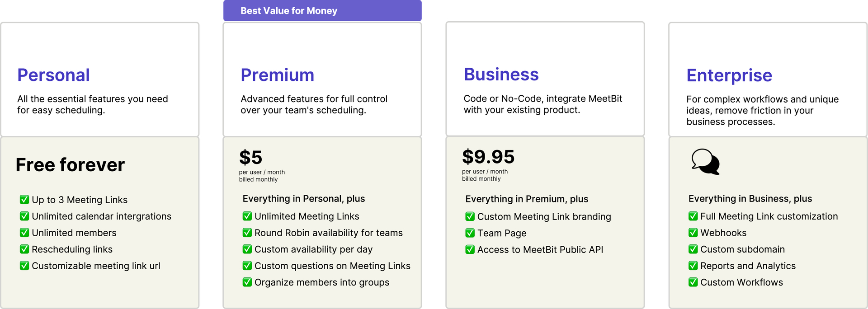Click the checkbox next to Round Robin availability
868x309 pixels.
click(x=247, y=233)
